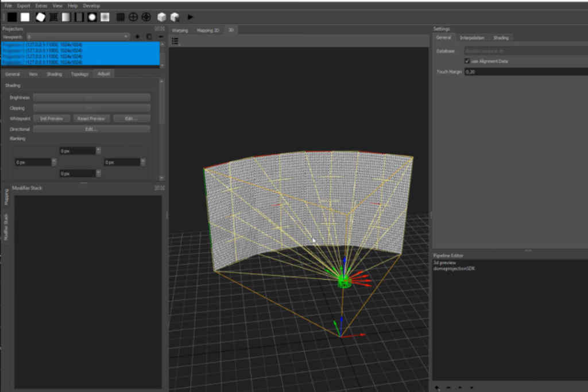Viewport: 588px width, 392px height.
Task: Select the crosshair circle toolbar icon
Action: (133, 17)
